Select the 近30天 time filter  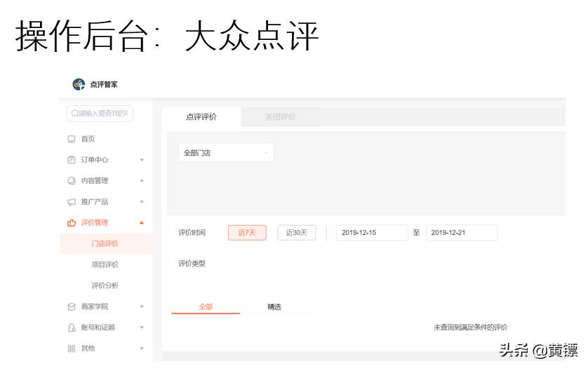(x=297, y=233)
